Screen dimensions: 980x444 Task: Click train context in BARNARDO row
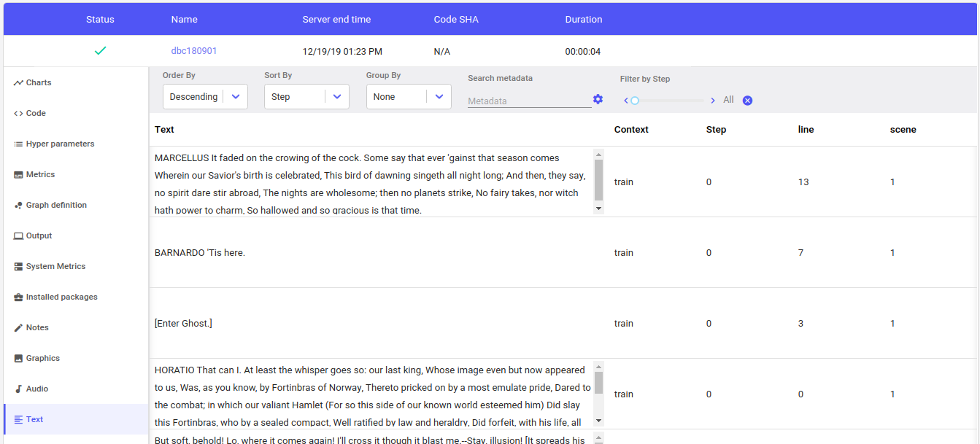[624, 253]
